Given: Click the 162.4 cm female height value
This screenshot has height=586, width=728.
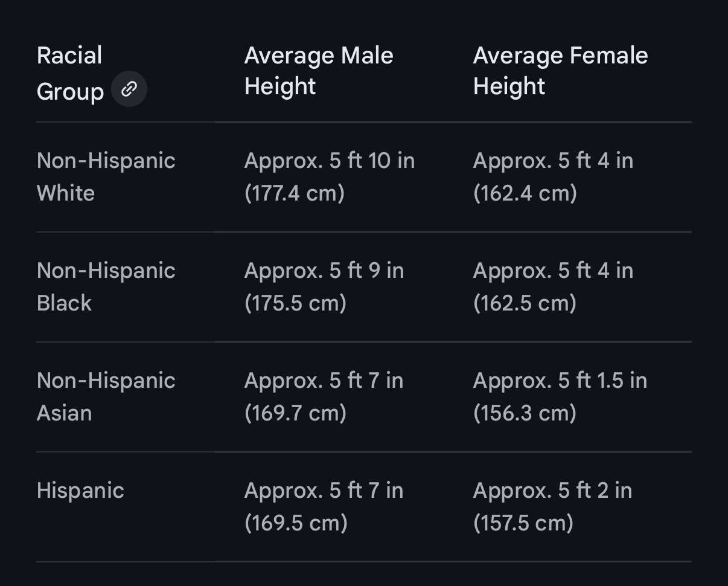Looking at the screenshot, I should tap(525, 194).
